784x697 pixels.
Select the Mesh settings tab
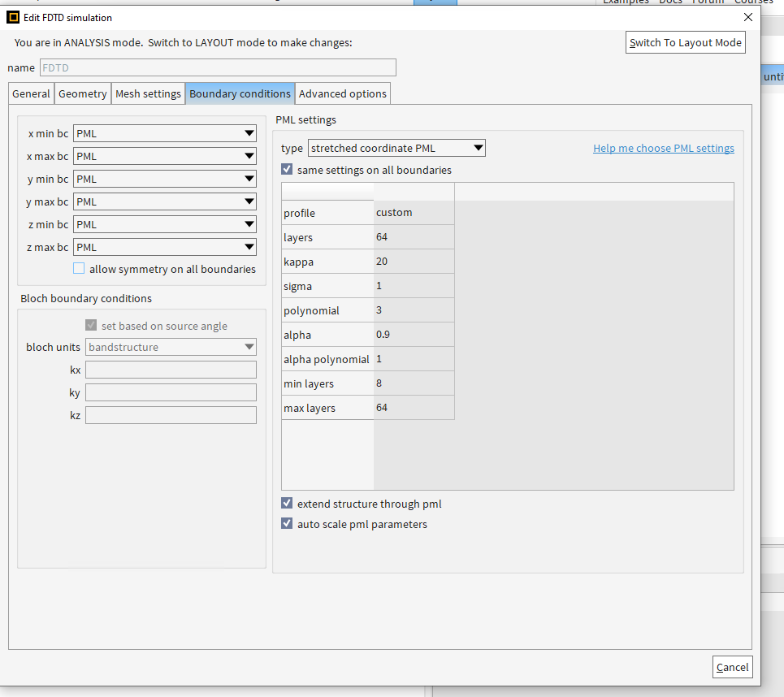pos(148,93)
